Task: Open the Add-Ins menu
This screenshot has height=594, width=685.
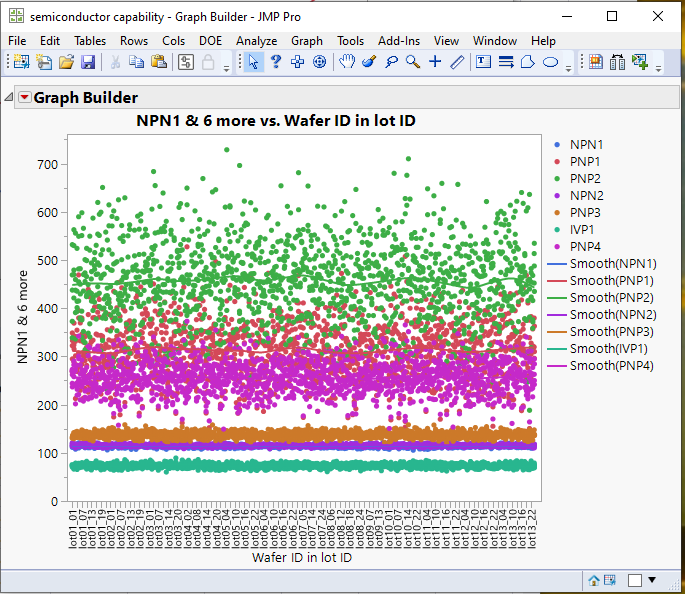Action: (399, 41)
